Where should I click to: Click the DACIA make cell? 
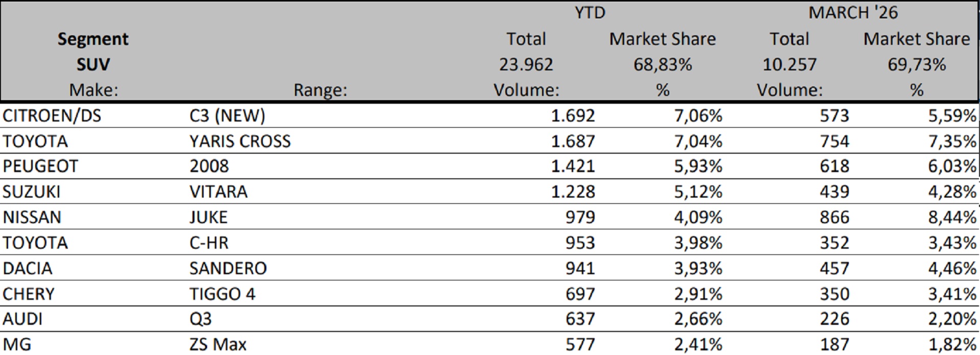click(28, 268)
